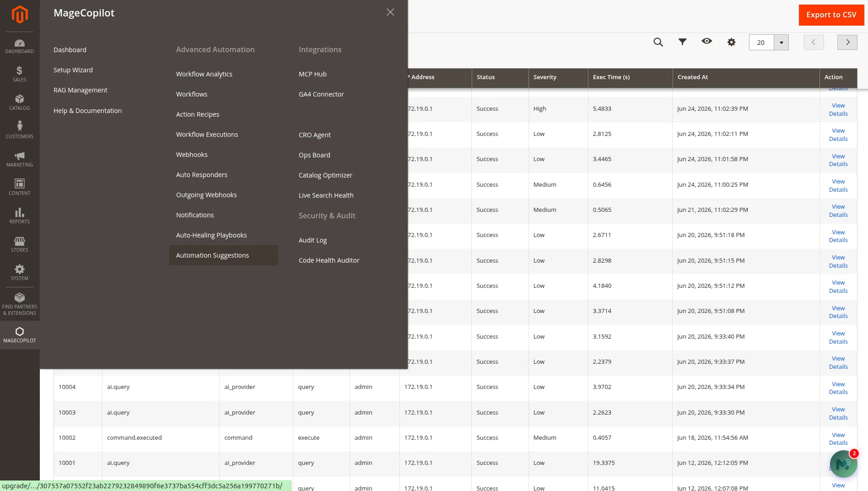Open the Catalog sidebar section
This screenshot has height=491, width=868.
(x=20, y=103)
